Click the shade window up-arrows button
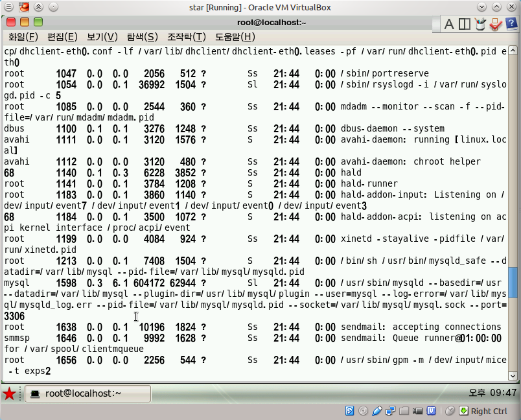The image size is (521, 420). (38, 6)
